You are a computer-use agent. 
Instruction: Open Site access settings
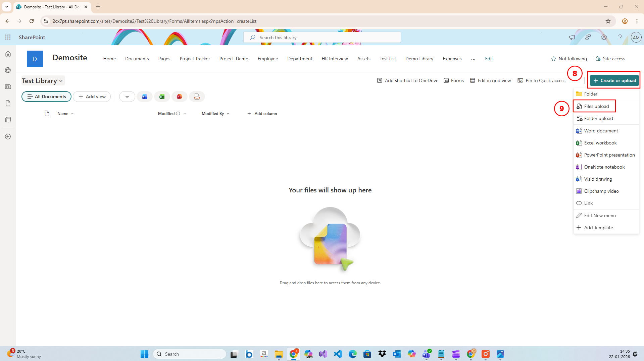point(610,59)
